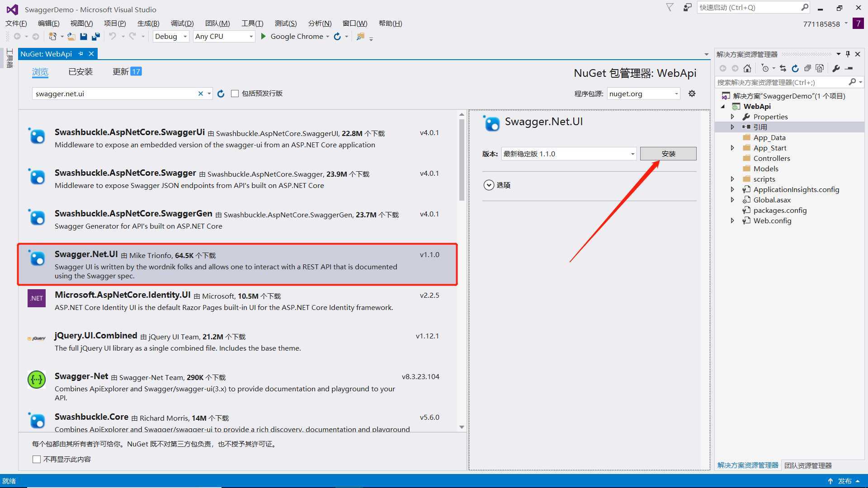The width and height of the screenshot is (868, 488).
Task: Open the Any CPU platform dropdown
Action: [x=224, y=36]
